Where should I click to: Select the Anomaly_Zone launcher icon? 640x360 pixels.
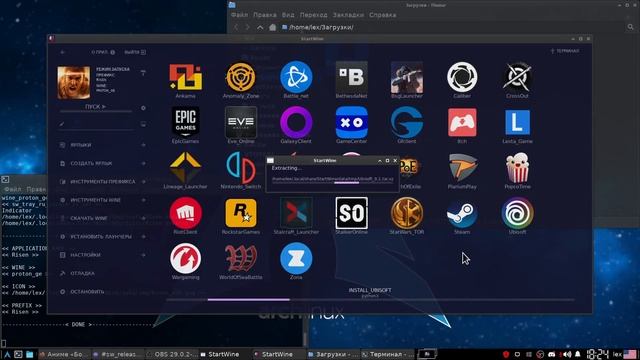pyautogui.click(x=240, y=77)
